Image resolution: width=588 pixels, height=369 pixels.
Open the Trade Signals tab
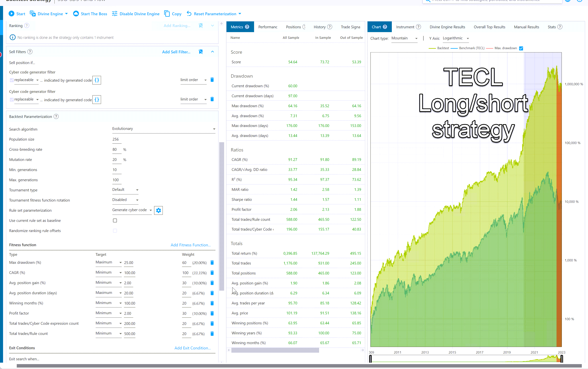coord(350,27)
